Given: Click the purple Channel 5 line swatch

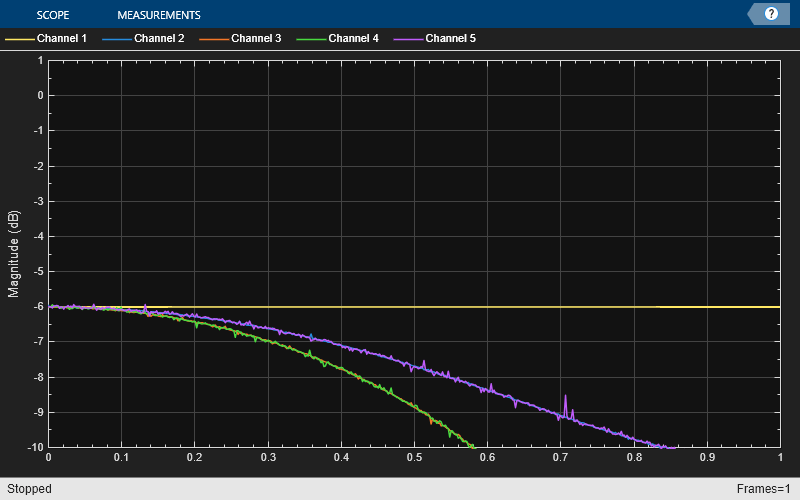Looking at the screenshot, I should point(409,39).
